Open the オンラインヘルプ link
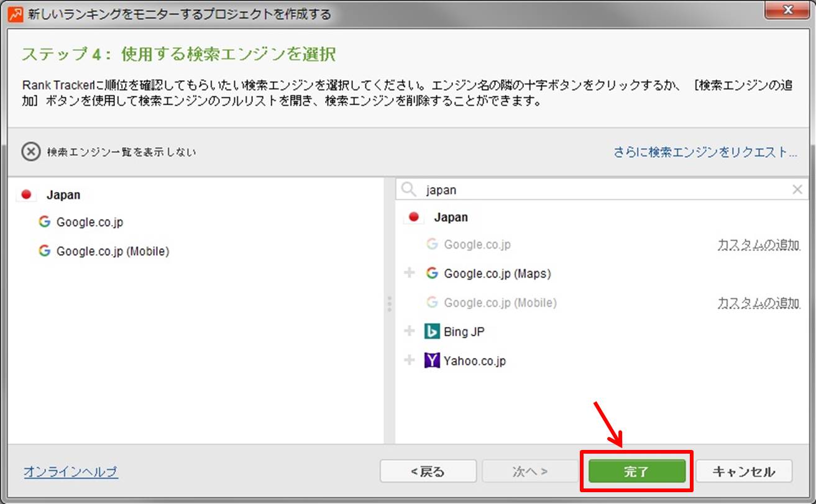 (71, 472)
